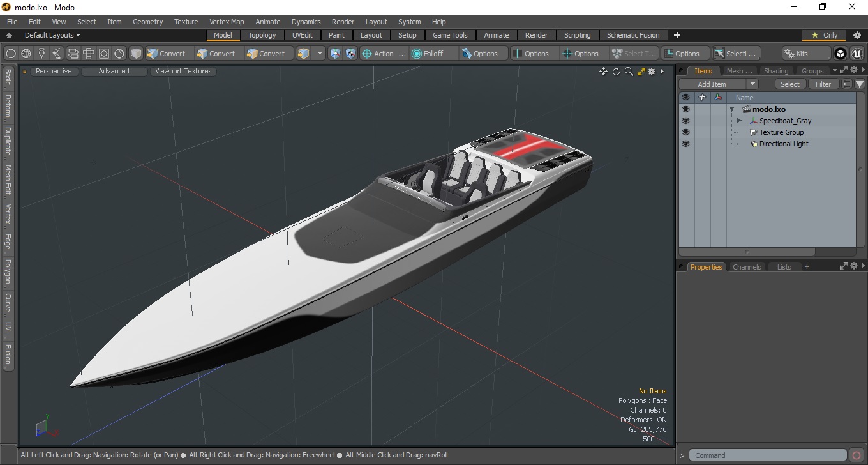Click Add Item button
The height and width of the screenshot is (465, 868).
[712, 84]
